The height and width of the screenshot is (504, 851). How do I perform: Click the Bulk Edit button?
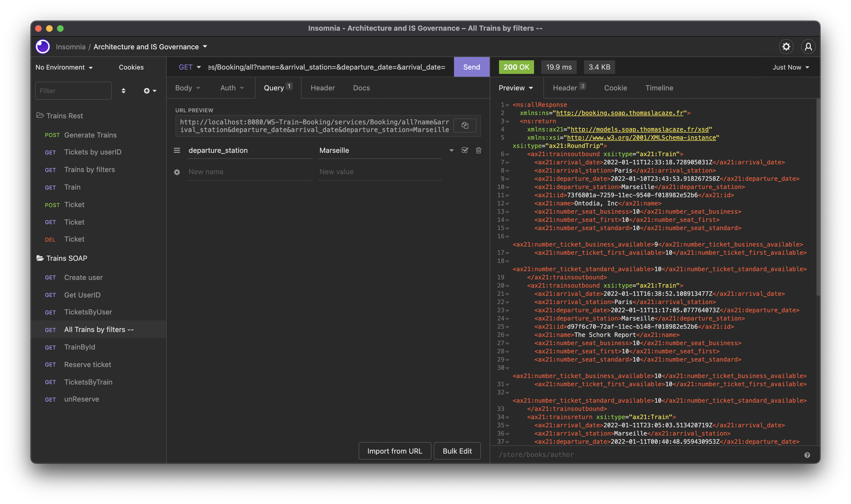pos(457,451)
